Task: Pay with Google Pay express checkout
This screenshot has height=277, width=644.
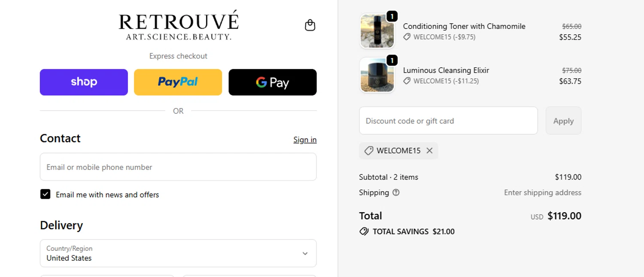Action: [273, 82]
